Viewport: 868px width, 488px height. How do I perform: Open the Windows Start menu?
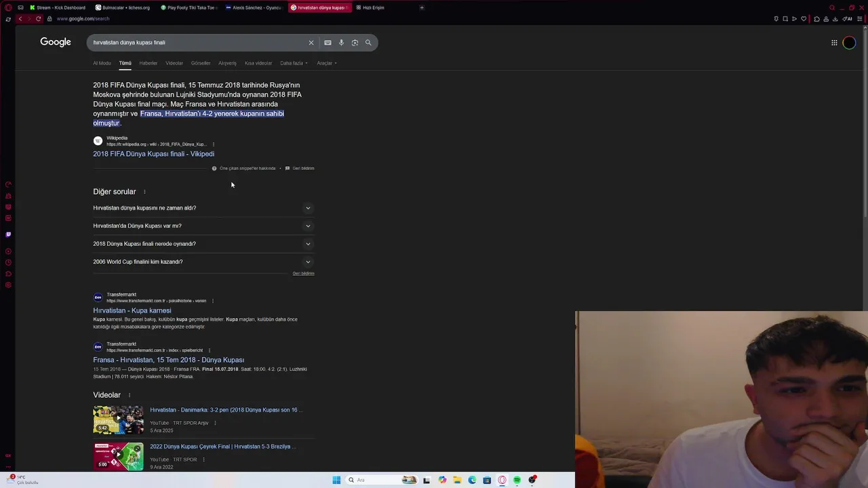pyautogui.click(x=336, y=480)
